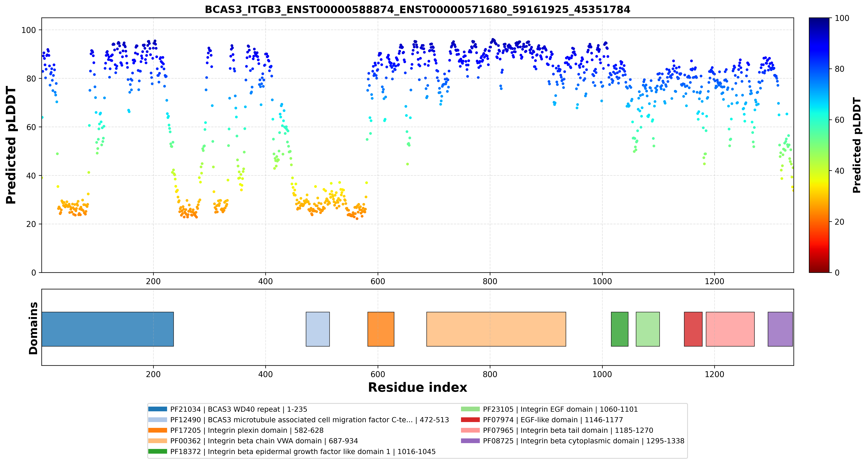Image resolution: width=868 pixels, height=464 pixels.
Task: Click the orange Integrin plexin domain box
Action: coord(381,329)
